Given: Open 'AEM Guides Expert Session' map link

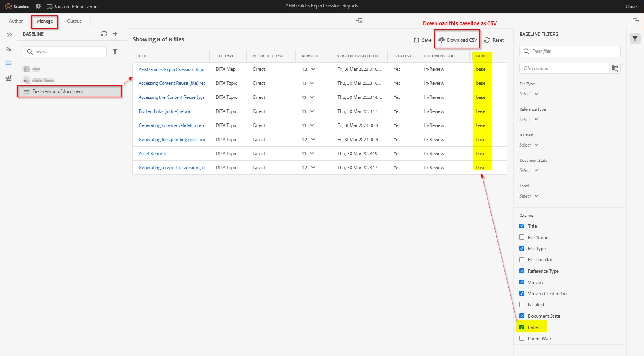Looking at the screenshot, I should click(x=172, y=69).
